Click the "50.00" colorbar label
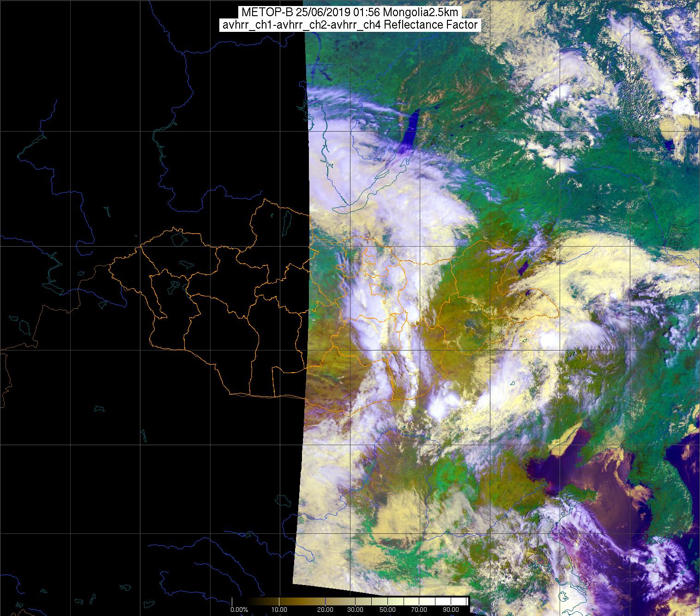 pos(387,610)
